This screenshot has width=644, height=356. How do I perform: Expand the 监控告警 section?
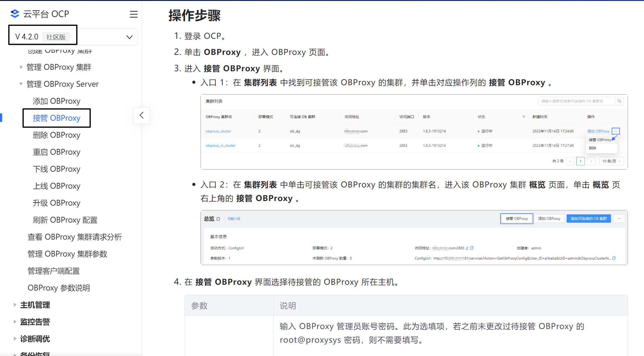15,322
